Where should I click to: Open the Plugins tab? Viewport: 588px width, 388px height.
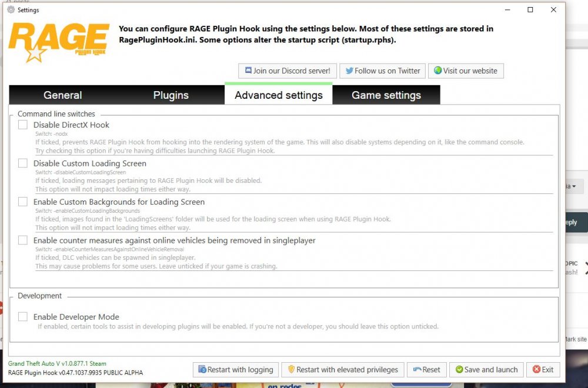click(171, 95)
